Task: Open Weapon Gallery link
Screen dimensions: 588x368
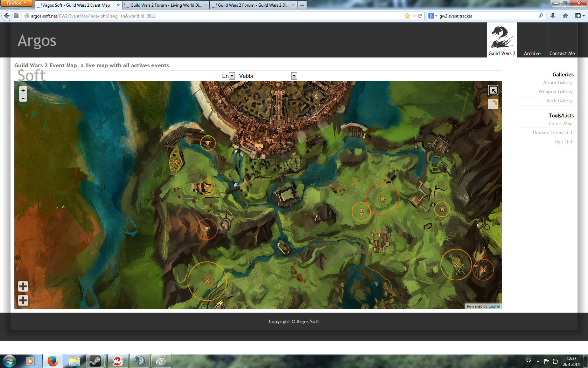Action: click(x=555, y=91)
